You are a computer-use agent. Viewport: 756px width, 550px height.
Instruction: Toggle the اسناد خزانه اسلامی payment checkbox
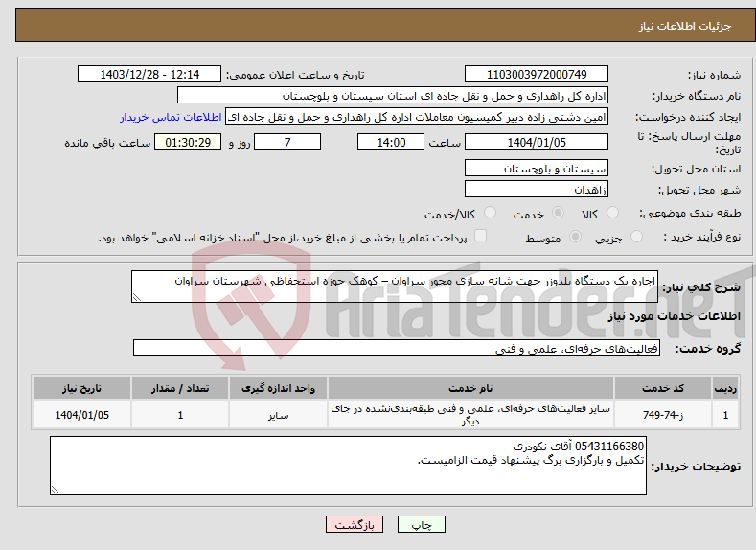[480, 235]
